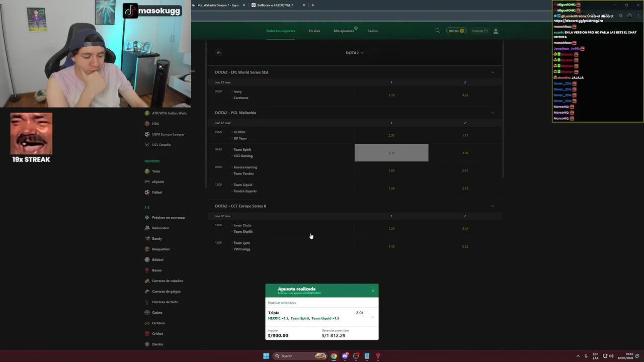
Task: Collapse the PGL Wallachia section
Action: click(493, 113)
